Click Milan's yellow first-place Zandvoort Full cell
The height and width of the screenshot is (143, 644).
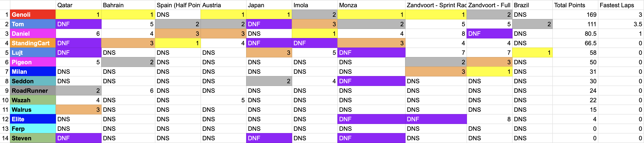tap(489, 72)
